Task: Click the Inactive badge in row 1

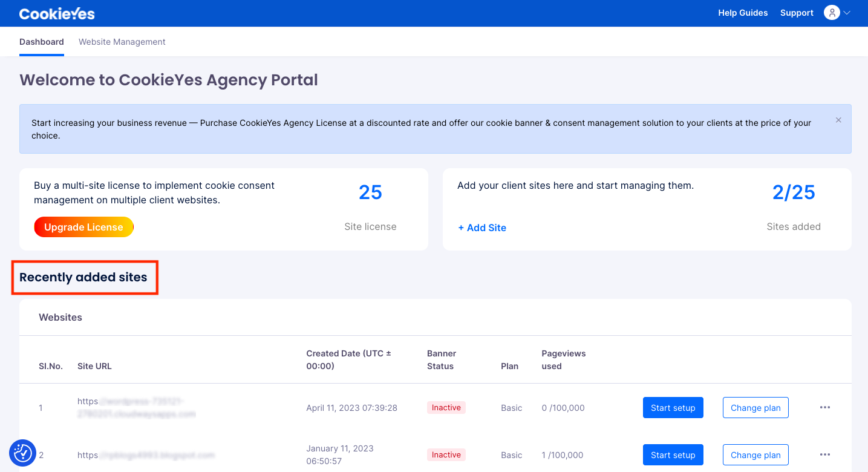Action: tap(446, 407)
